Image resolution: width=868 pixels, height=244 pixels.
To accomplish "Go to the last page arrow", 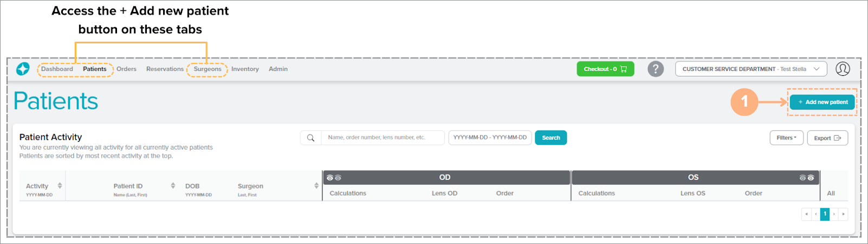I will [843, 214].
